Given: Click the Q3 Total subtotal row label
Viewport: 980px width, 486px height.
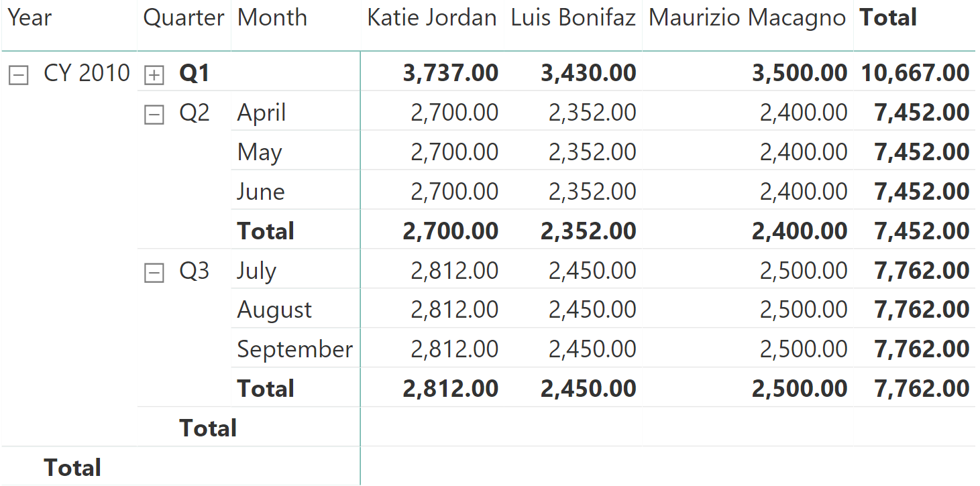Looking at the screenshot, I should pyautogui.click(x=266, y=389).
